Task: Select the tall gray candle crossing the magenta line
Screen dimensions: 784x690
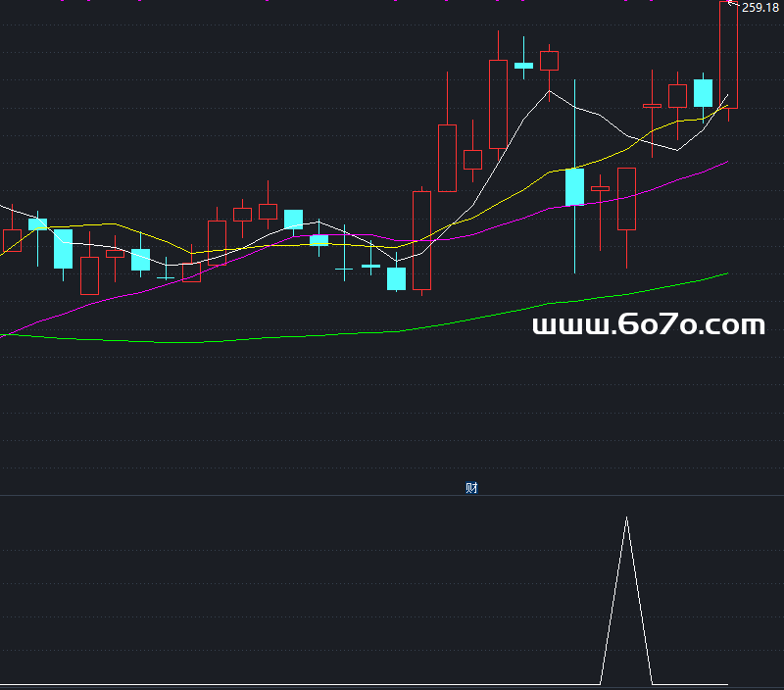Action: point(421,240)
